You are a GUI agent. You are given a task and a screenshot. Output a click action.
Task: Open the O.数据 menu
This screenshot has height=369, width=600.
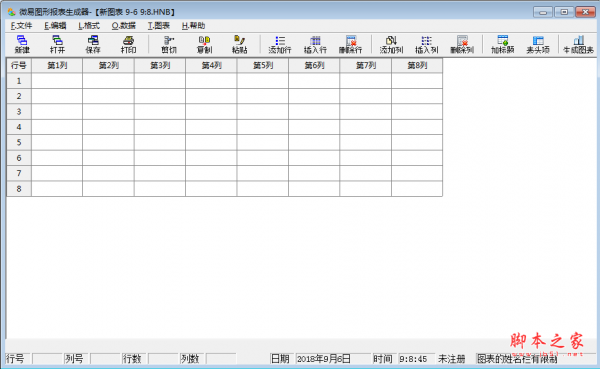[124, 26]
